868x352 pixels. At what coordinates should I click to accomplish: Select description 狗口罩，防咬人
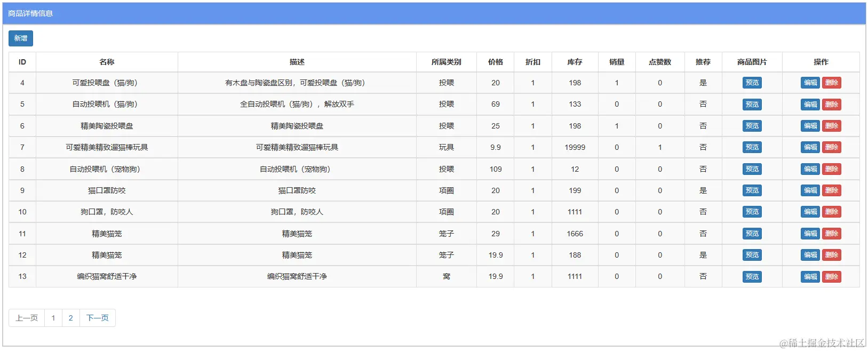[x=297, y=212]
